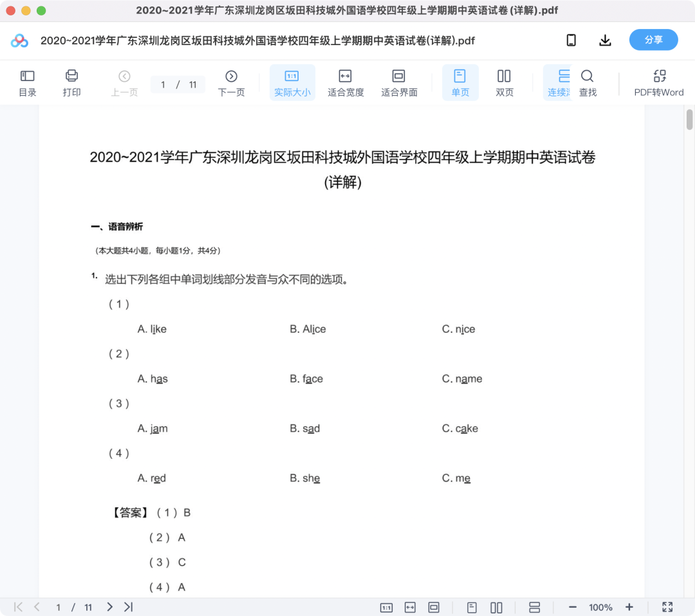695x616 pixels.
Task: Switch to 双页 double page mode
Action: [504, 83]
